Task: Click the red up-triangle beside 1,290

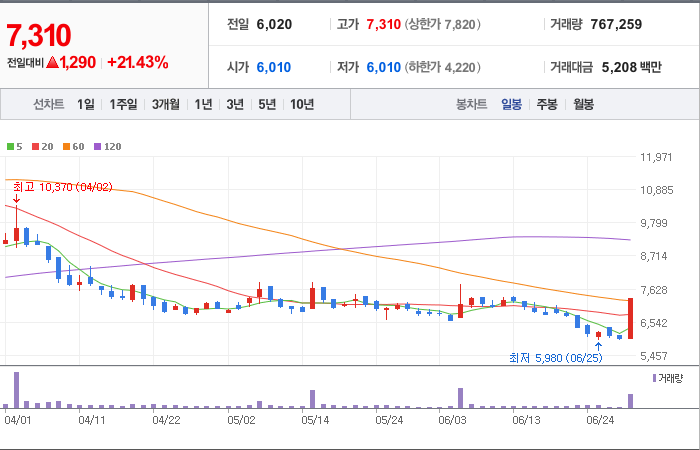Action: tap(53, 62)
